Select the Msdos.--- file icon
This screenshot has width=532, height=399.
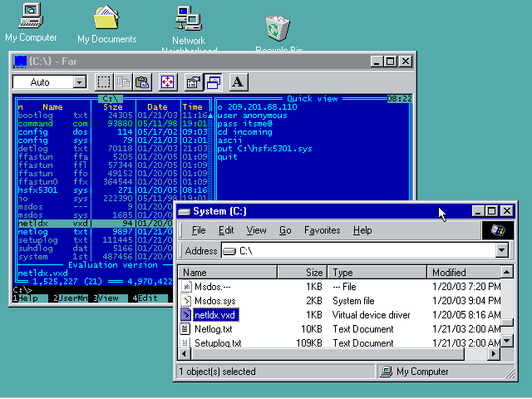pos(186,287)
